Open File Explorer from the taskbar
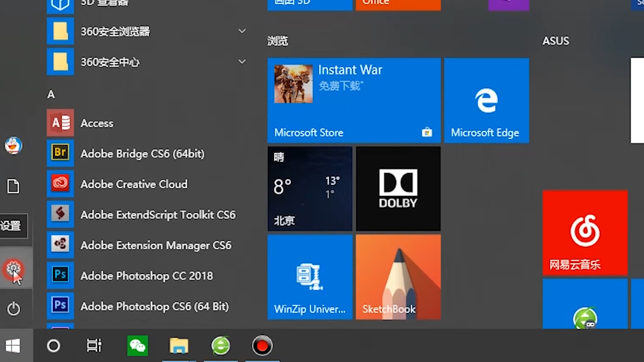 pos(179,346)
